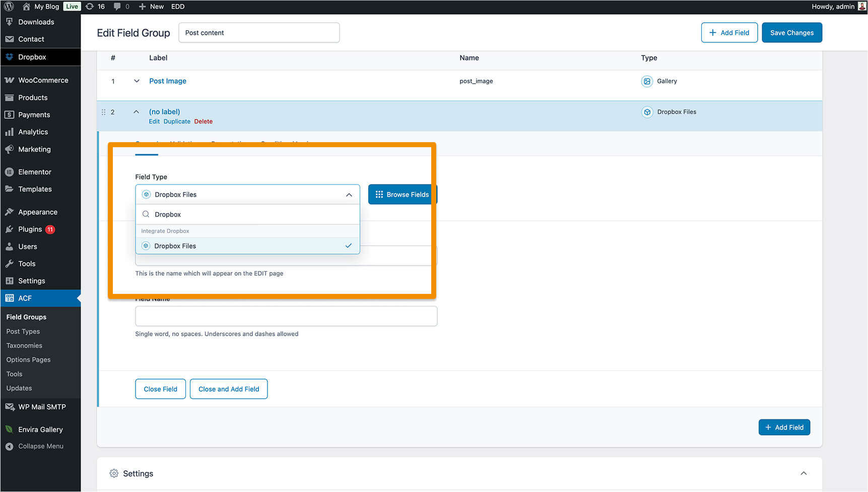Image resolution: width=868 pixels, height=492 pixels.
Task: Click the Gallery type icon
Action: coord(647,81)
